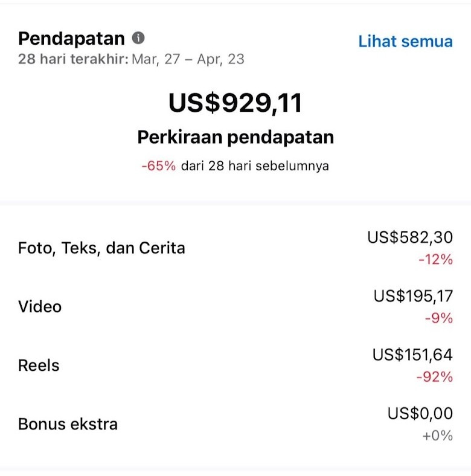Open the Lihat semua link

405,41
